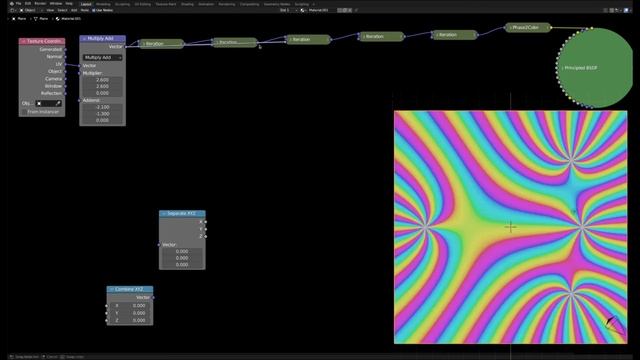Screen dimensions: 640x360
Task: Click the Plane mesh breadcrumb with triangle icon
Action: pos(41,19)
